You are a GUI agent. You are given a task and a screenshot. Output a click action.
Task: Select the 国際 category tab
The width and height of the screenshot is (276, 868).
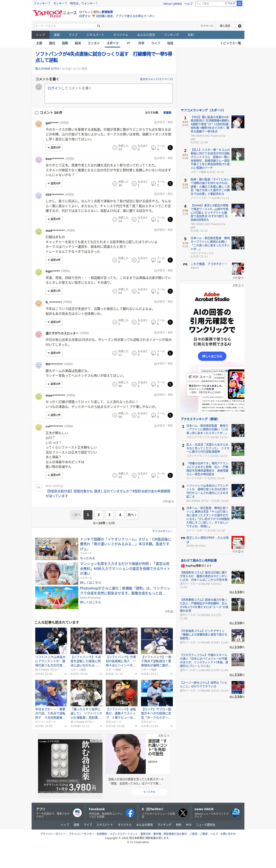tap(65, 43)
